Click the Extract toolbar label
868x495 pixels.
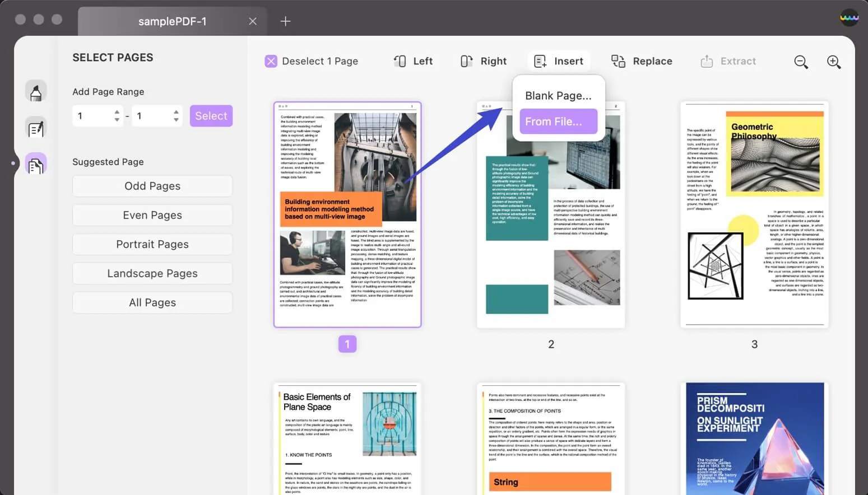tap(739, 61)
